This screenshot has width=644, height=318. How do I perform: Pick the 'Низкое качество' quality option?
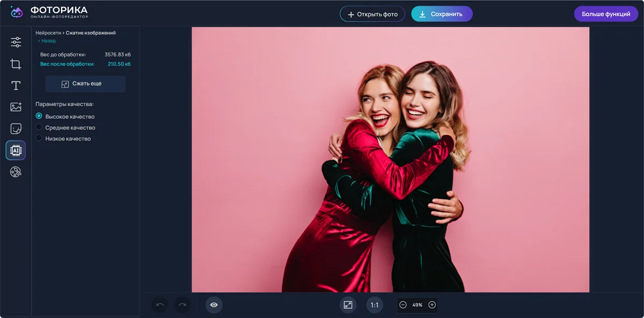click(x=39, y=138)
